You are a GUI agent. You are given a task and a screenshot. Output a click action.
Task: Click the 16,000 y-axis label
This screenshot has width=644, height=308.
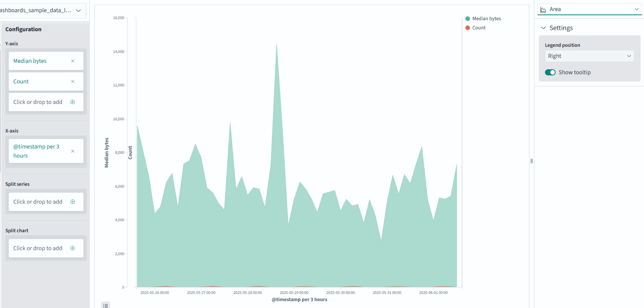tap(118, 18)
